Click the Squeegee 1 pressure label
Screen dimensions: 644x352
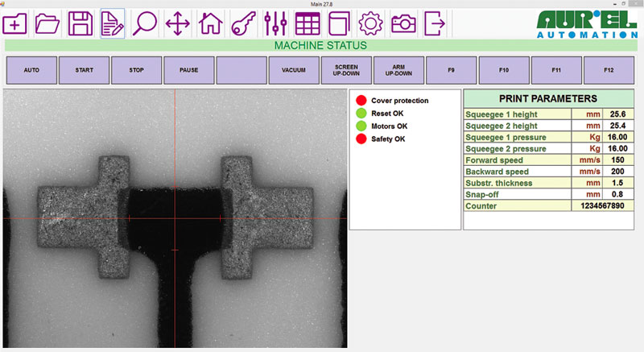[506, 137]
